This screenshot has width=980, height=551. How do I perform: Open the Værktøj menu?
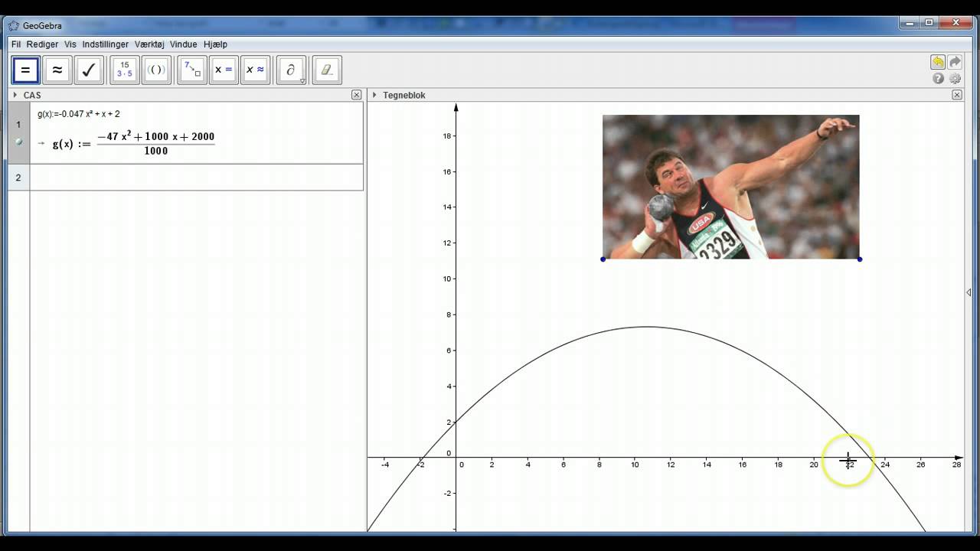click(149, 44)
